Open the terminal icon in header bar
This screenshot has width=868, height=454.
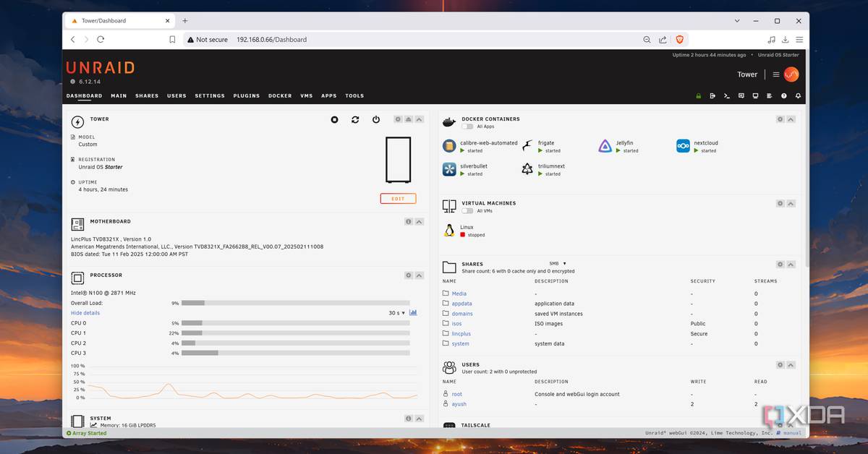[726, 95]
